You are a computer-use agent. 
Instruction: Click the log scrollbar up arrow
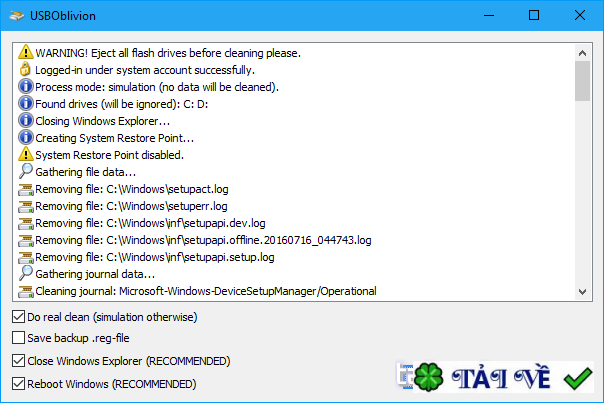click(x=582, y=53)
